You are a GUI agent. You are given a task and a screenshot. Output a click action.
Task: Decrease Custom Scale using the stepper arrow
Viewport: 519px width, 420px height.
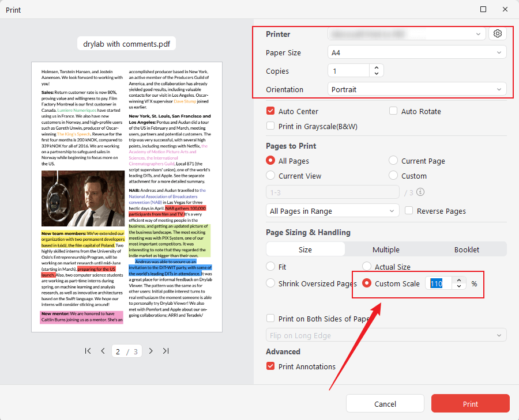tap(459, 286)
